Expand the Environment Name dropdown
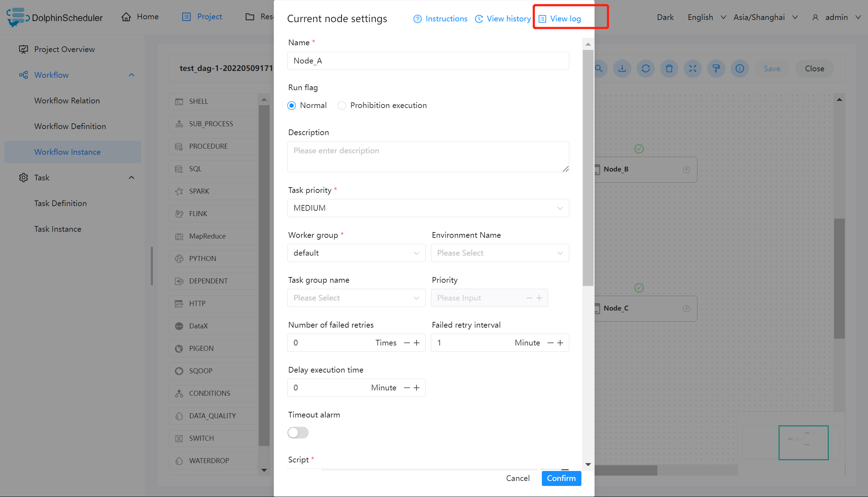This screenshot has height=497, width=868. coord(499,253)
